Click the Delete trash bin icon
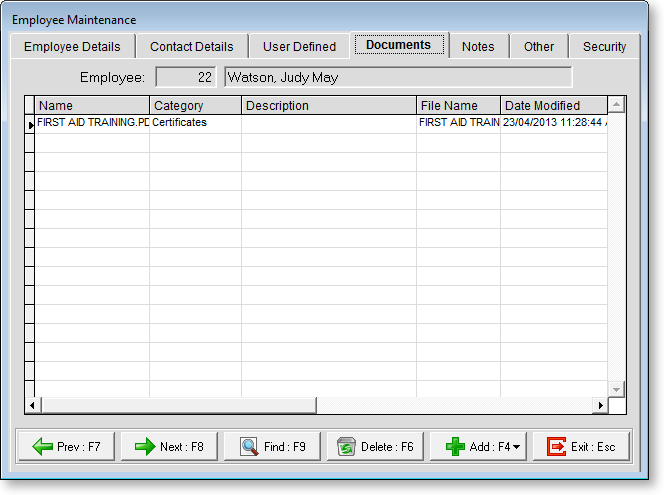664x495 pixels. point(346,447)
